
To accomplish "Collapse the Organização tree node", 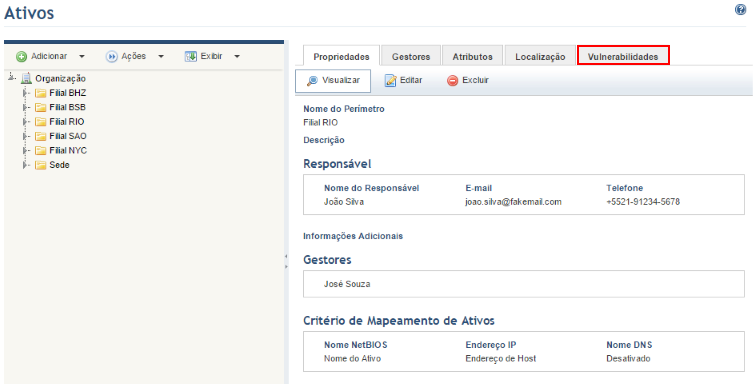I will click(x=12, y=77).
